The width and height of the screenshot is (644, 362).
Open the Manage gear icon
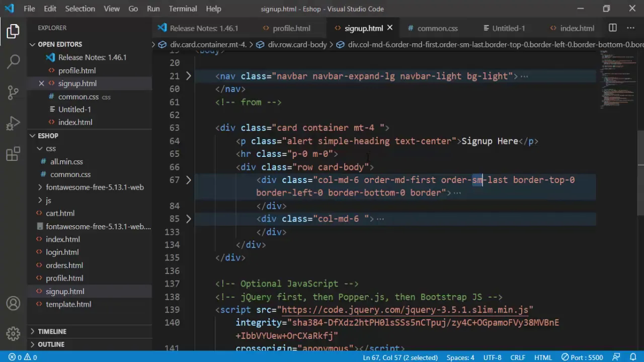tap(13, 333)
